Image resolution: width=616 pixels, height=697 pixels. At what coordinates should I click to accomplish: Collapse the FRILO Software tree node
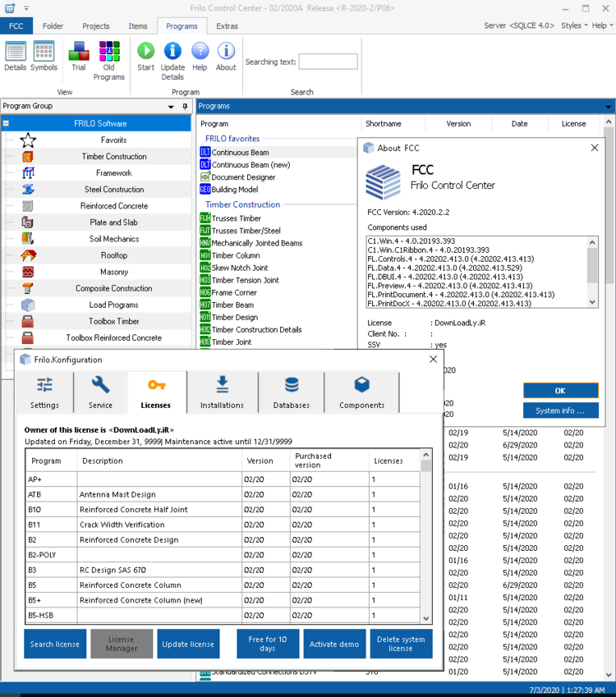[x=6, y=124]
